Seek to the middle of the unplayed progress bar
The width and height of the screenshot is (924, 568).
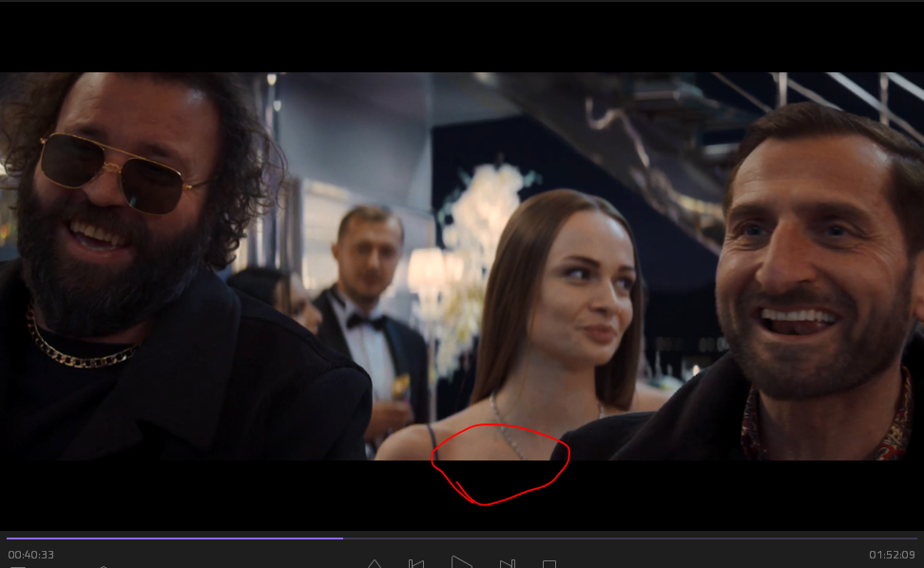pos(630,539)
